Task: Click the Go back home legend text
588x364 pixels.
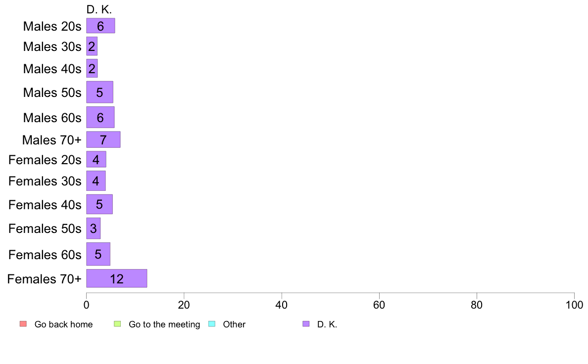Action: [x=63, y=324]
